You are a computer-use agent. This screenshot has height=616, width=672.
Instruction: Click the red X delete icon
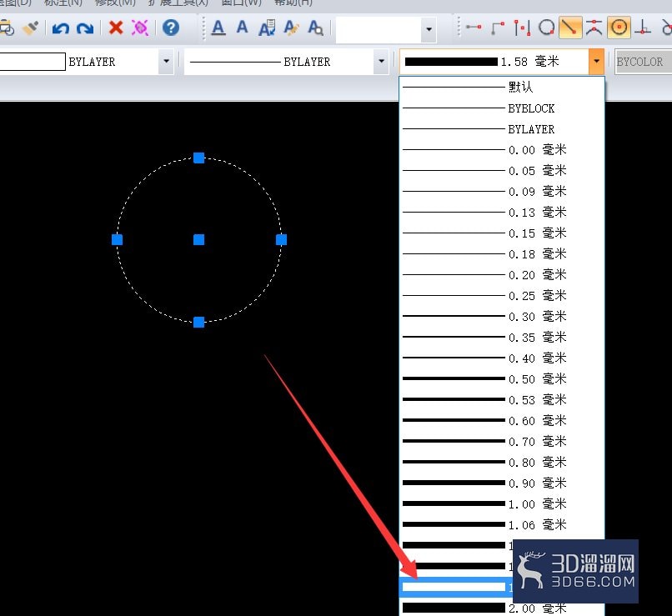pos(116,28)
